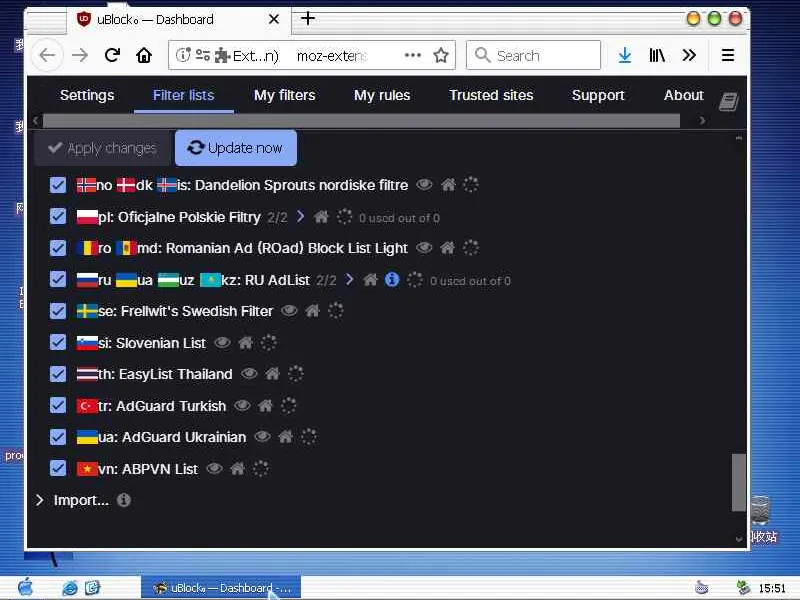
Task: Open home icon for RU AdList
Action: (x=370, y=280)
